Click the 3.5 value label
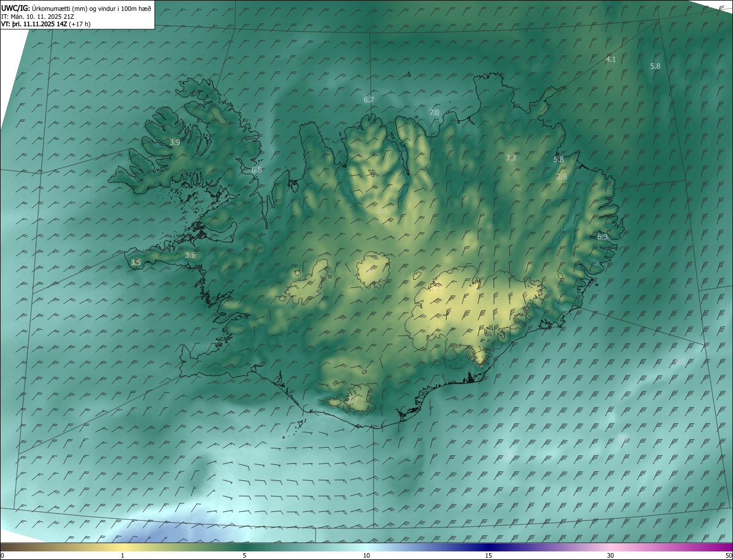 (136, 262)
